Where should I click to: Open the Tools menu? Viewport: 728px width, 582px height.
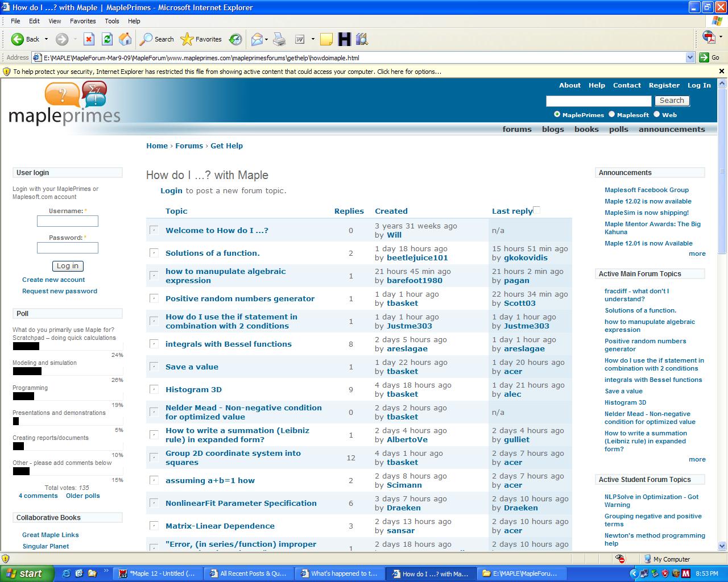pyautogui.click(x=112, y=21)
